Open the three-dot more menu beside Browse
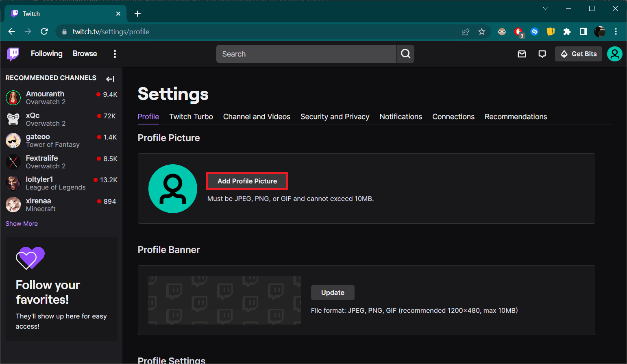 (x=115, y=54)
